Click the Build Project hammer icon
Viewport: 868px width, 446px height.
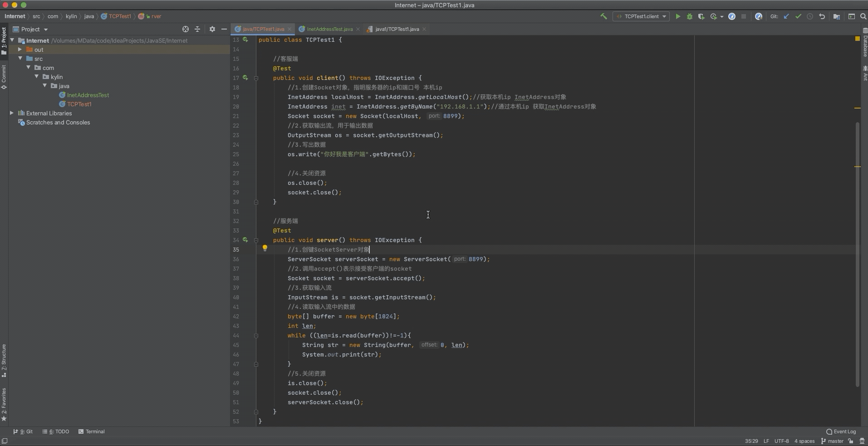tap(603, 16)
